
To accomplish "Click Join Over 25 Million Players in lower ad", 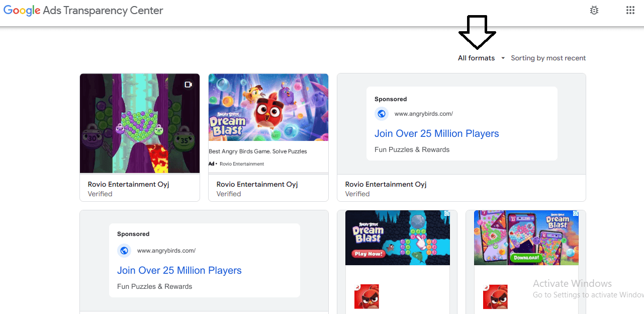I will pyautogui.click(x=179, y=271).
